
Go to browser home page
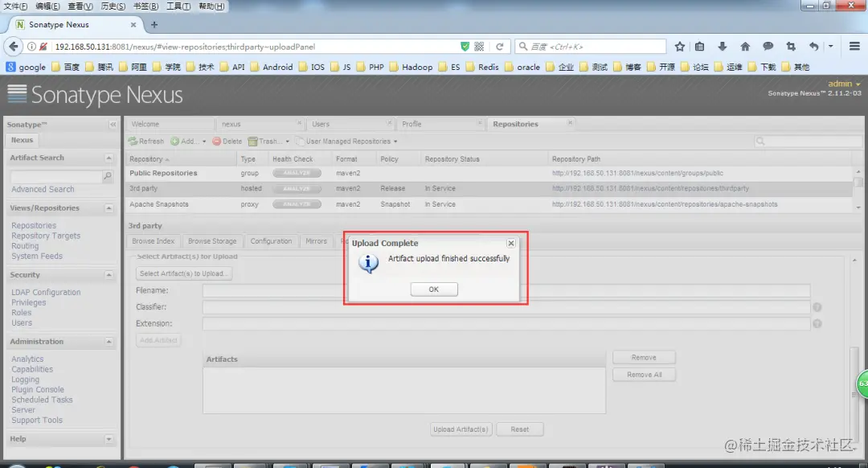point(745,47)
